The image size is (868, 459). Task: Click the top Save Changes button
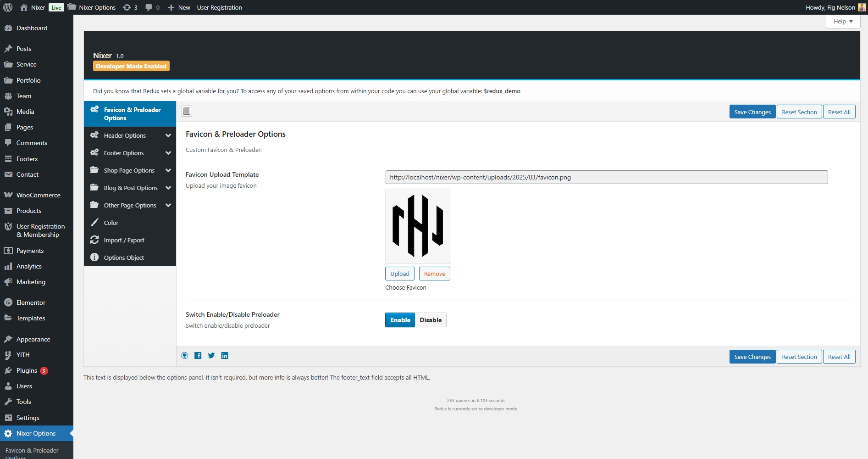pyautogui.click(x=752, y=112)
